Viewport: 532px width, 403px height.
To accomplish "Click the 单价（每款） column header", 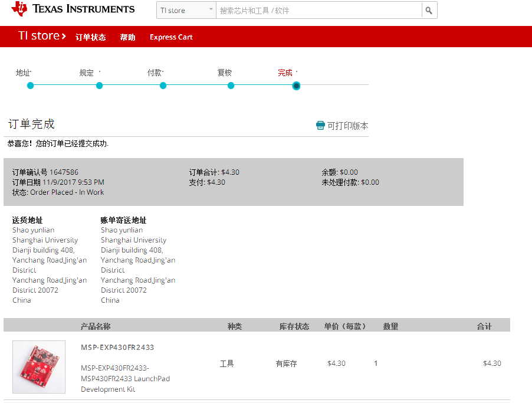I will [x=345, y=326].
